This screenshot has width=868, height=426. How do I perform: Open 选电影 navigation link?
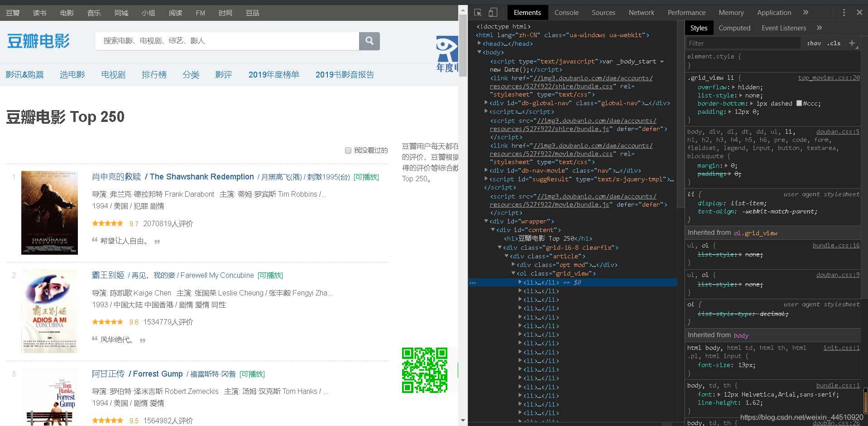(x=72, y=75)
